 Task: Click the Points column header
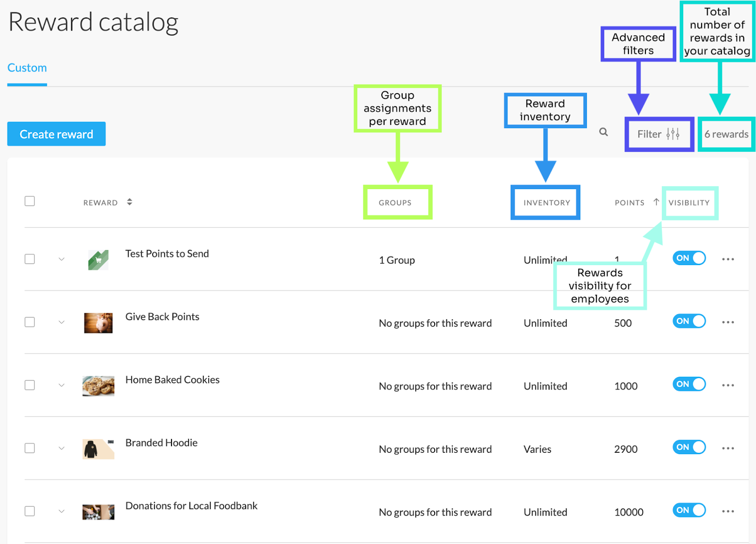(x=629, y=203)
